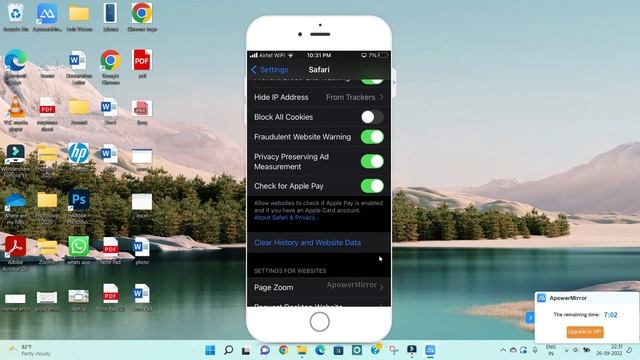This screenshot has width=640, height=360.
Task: Disable Privacy Preserving Ad Measurement toggle
Action: tap(372, 162)
